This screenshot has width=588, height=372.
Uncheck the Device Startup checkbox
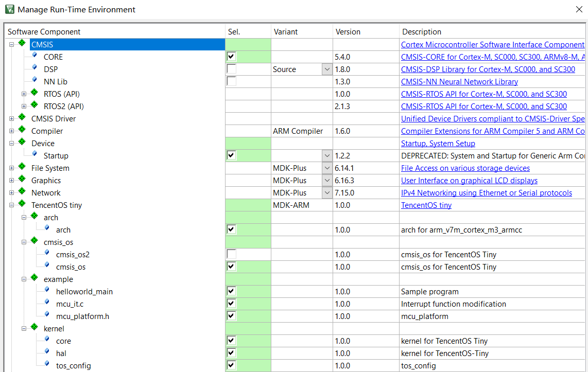[x=231, y=155]
